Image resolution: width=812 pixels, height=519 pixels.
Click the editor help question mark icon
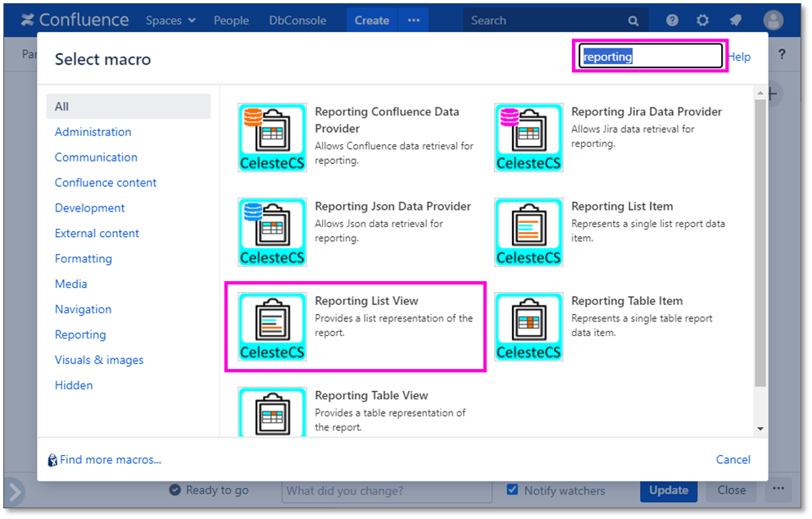click(x=782, y=54)
